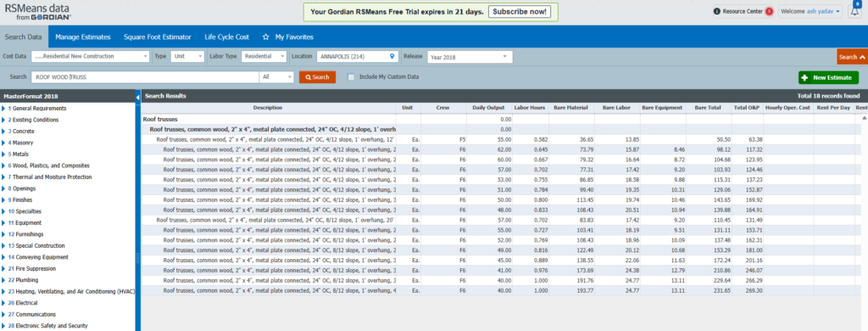Open the Release Year 2018 dropdown
This screenshot has height=331, width=868.
click(470, 57)
